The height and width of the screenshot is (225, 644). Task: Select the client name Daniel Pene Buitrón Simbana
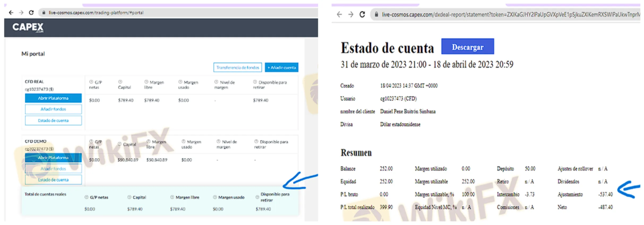(408, 111)
